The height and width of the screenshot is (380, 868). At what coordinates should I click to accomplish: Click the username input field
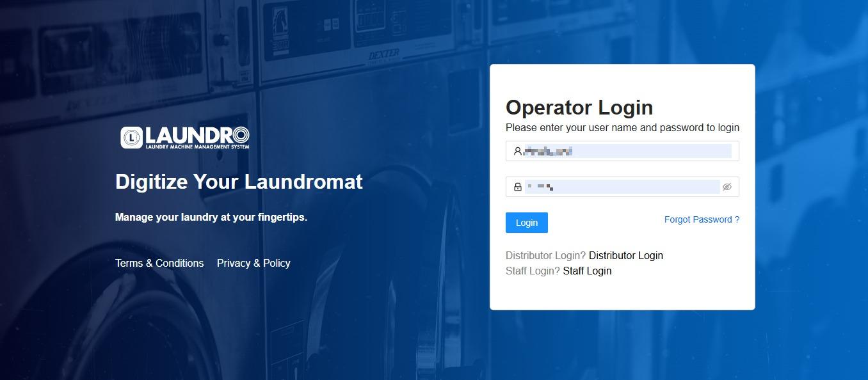tap(622, 151)
